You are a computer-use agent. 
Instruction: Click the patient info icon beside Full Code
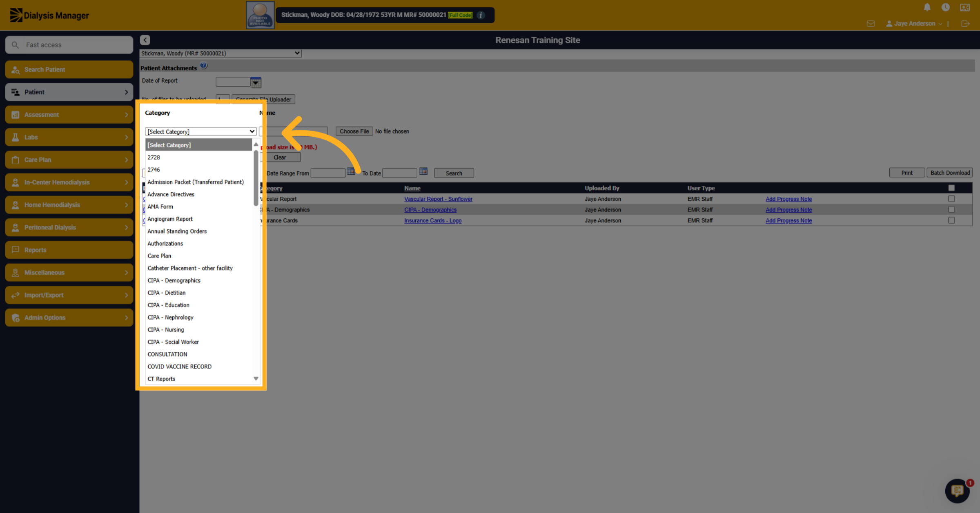pos(481,15)
